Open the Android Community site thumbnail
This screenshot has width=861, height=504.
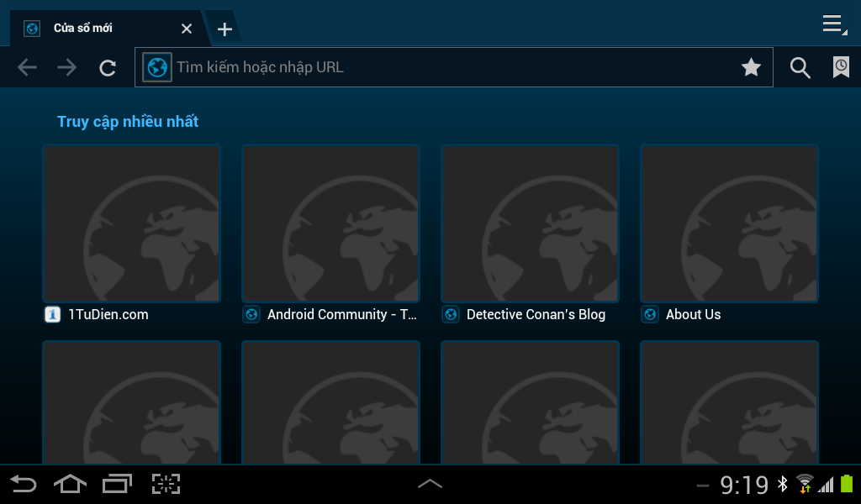point(330,223)
